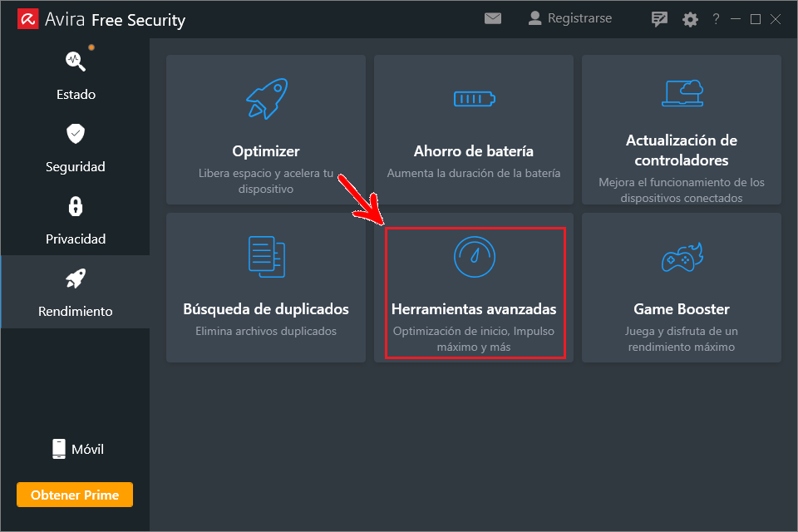The image size is (798, 532).
Task: Click the Game Booster gamepad icon
Action: click(682, 257)
